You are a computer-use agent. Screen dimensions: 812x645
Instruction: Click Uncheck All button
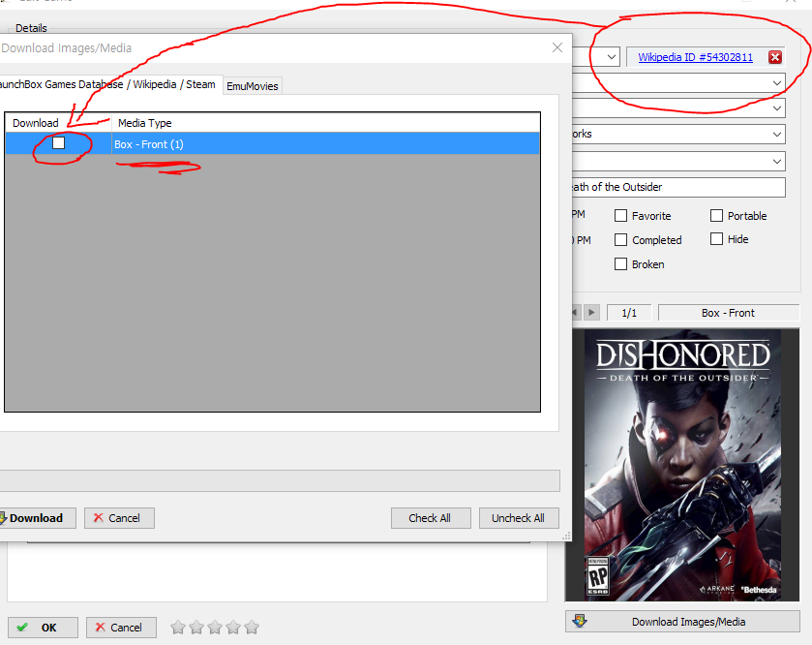(519, 518)
